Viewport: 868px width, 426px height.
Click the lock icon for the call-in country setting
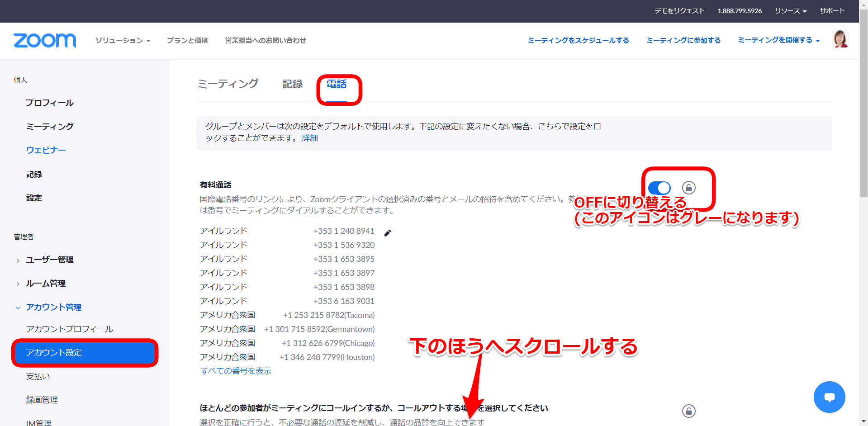coord(688,411)
